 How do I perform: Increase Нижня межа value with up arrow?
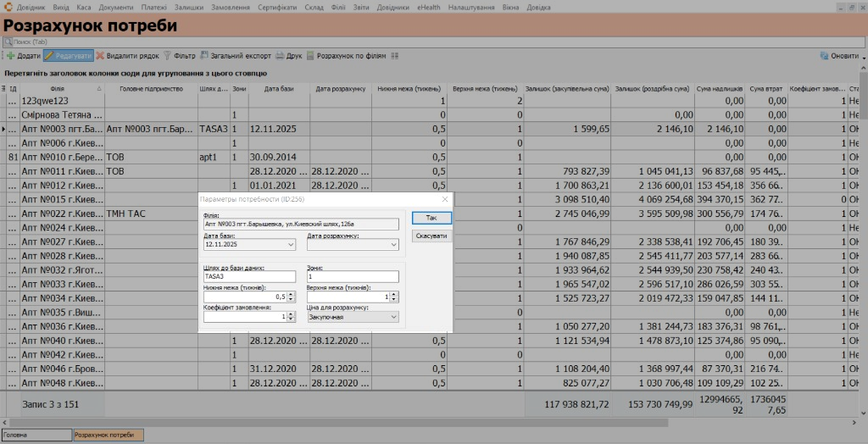[x=292, y=295]
